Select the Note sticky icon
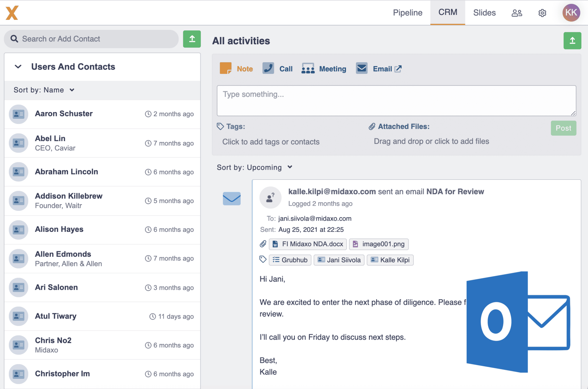Screen dimensions: 588x389 226,68
